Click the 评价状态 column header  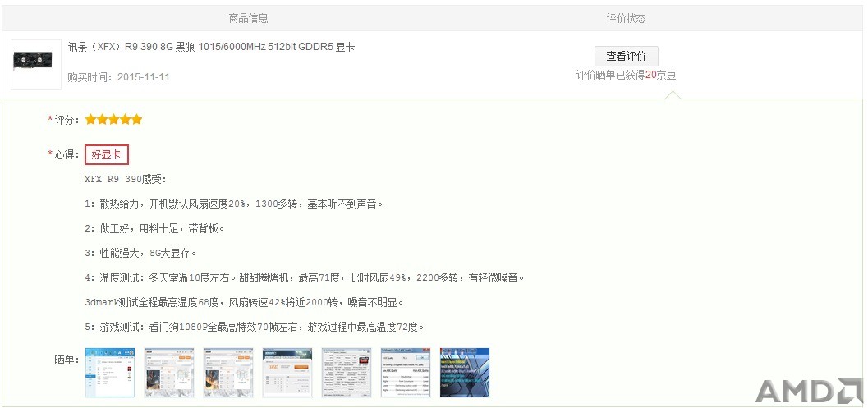(x=626, y=18)
